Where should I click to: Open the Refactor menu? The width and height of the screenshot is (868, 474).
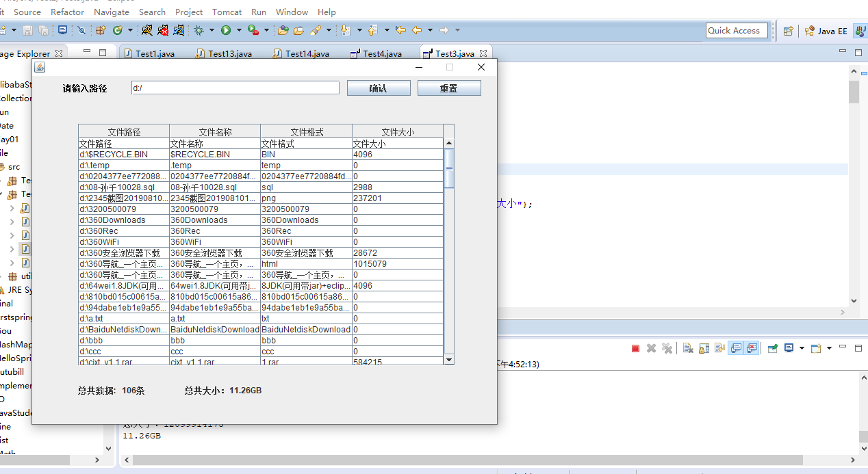tap(68, 12)
